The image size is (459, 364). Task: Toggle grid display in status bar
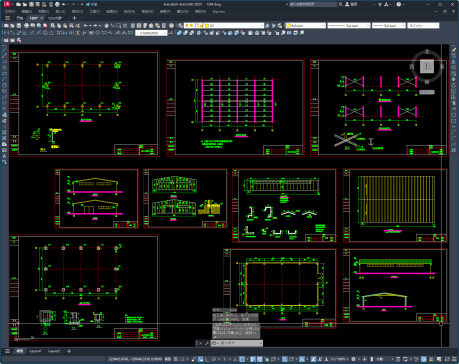[175, 359]
